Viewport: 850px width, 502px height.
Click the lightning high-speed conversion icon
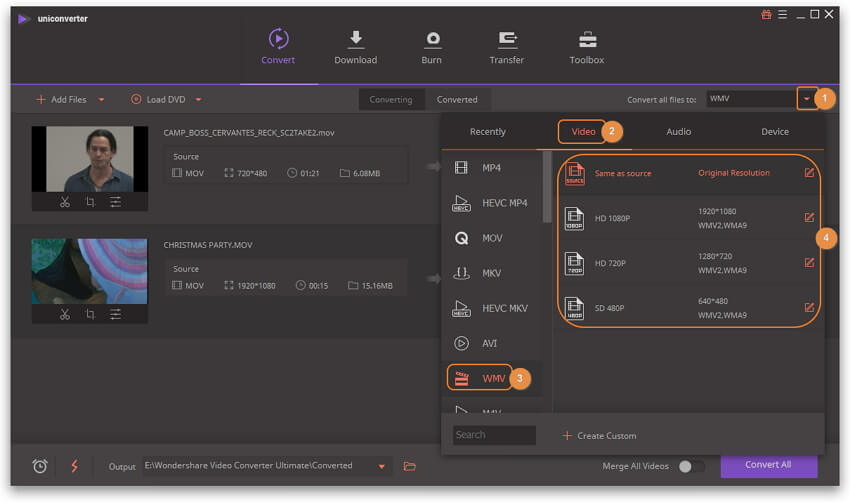pyautogui.click(x=74, y=466)
